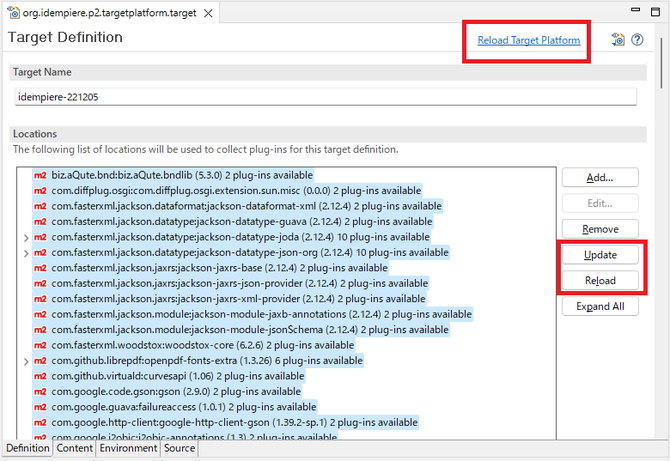Switch to the Content tab

pyautogui.click(x=74, y=448)
